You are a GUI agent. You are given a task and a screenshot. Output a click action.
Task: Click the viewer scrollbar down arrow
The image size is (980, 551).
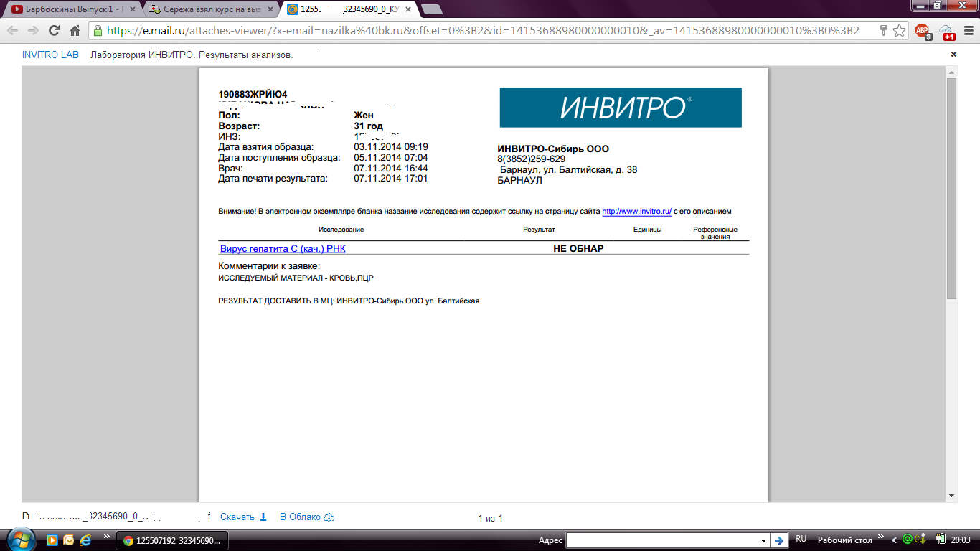[952, 496]
